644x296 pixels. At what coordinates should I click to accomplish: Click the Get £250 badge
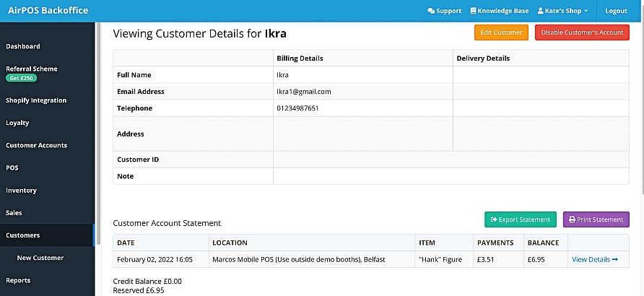coord(22,78)
